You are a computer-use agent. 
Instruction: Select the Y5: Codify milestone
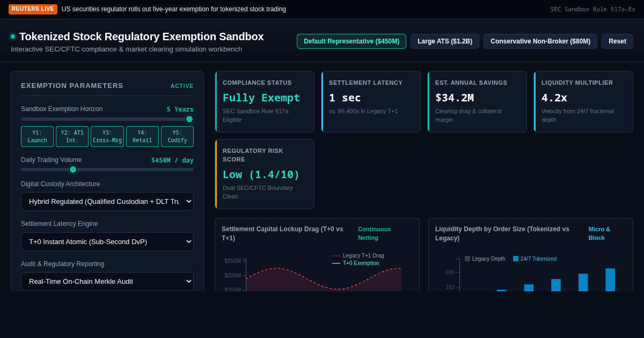177,137
